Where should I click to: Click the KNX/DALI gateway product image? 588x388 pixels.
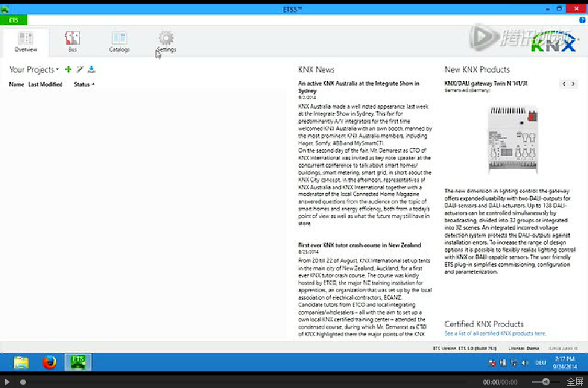[x=513, y=140]
